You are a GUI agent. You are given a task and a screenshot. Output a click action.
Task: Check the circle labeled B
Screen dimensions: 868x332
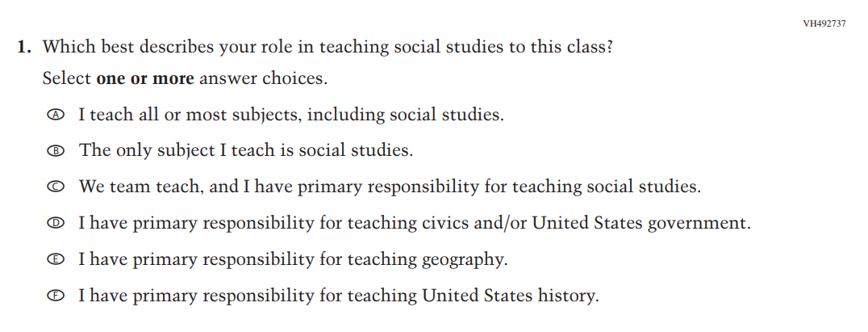pyautogui.click(x=56, y=151)
